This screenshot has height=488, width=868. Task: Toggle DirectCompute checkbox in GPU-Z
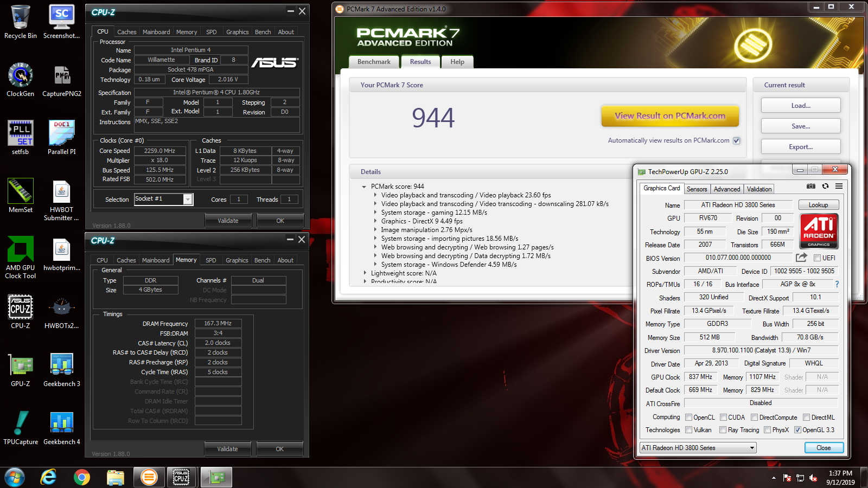754,418
